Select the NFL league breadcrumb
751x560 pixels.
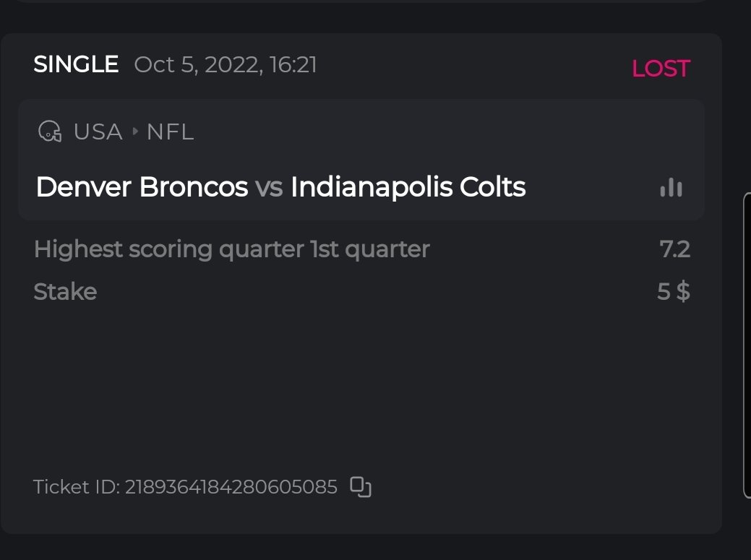coord(170,132)
